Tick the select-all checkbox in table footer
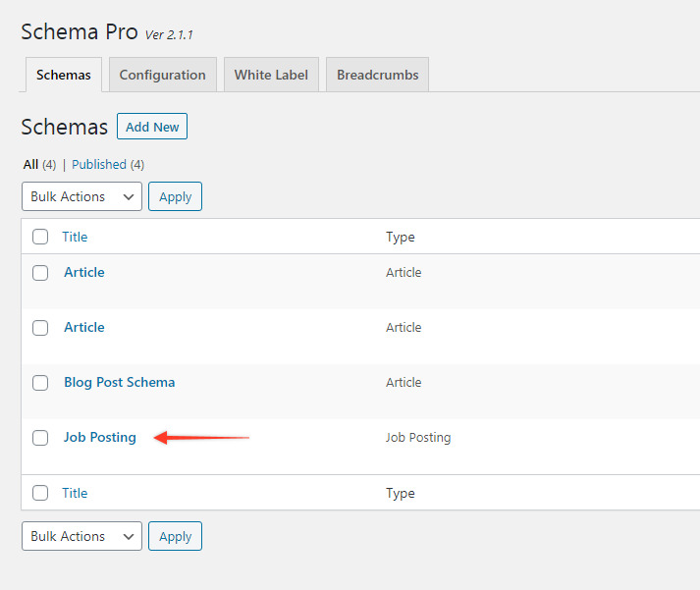This screenshot has width=700, height=590. click(40, 493)
